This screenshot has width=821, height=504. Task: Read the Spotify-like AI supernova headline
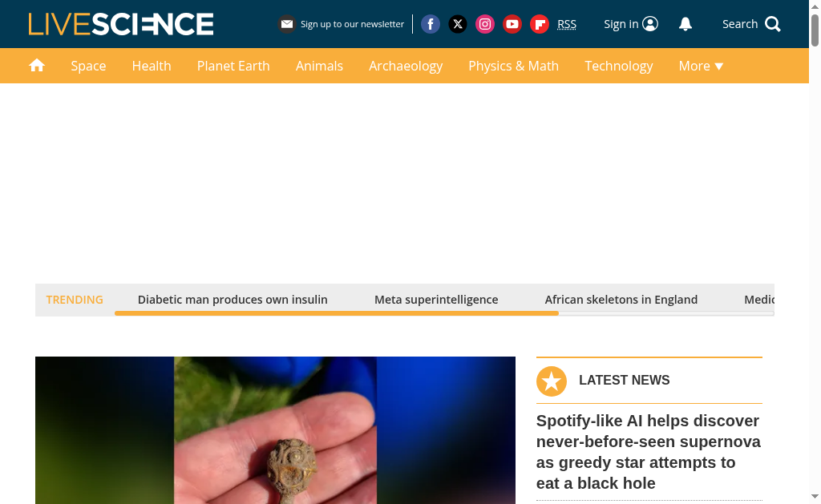(x=649, y=452)
